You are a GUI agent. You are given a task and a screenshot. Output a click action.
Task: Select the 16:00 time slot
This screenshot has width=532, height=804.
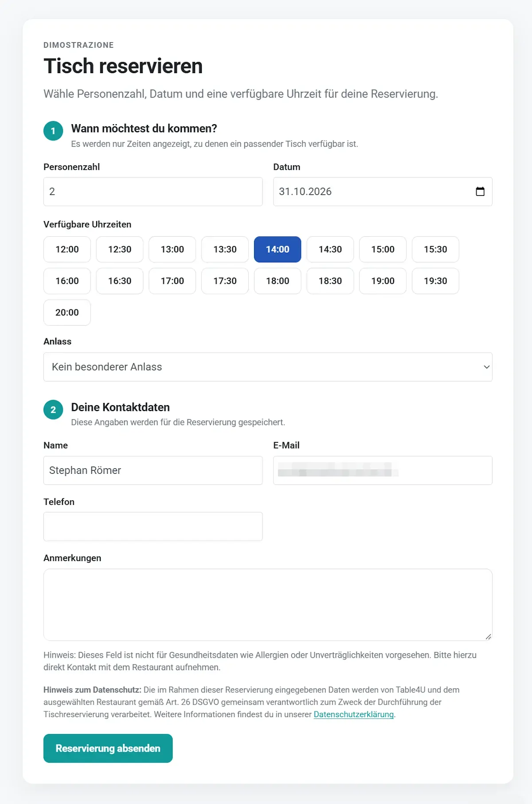(x=67, y=281)
